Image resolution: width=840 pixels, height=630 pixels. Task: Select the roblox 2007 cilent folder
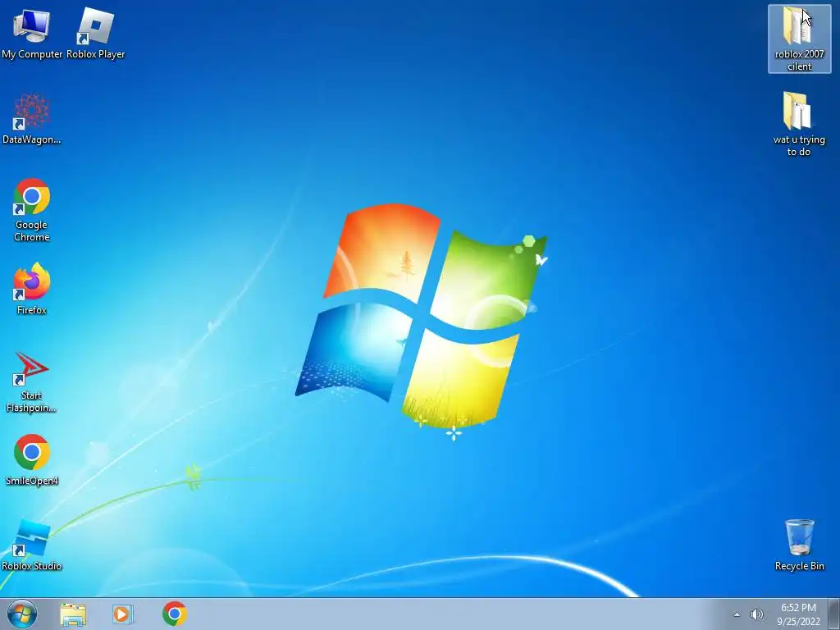[799, 39]
